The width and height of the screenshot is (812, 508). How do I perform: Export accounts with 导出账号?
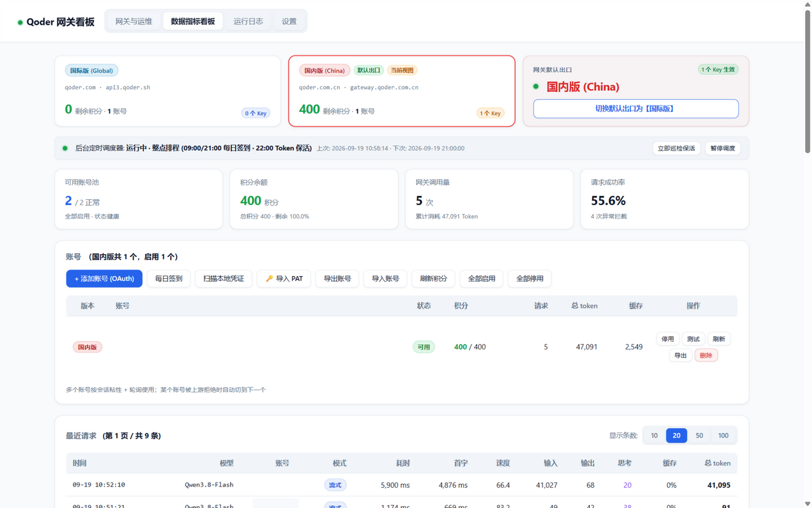pos(337,279)
